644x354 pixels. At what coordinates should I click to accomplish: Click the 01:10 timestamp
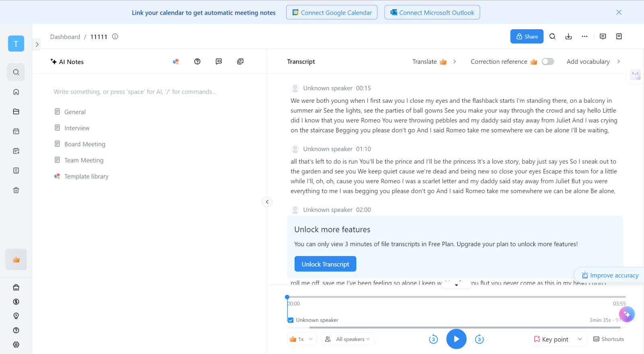pos(363,149)
